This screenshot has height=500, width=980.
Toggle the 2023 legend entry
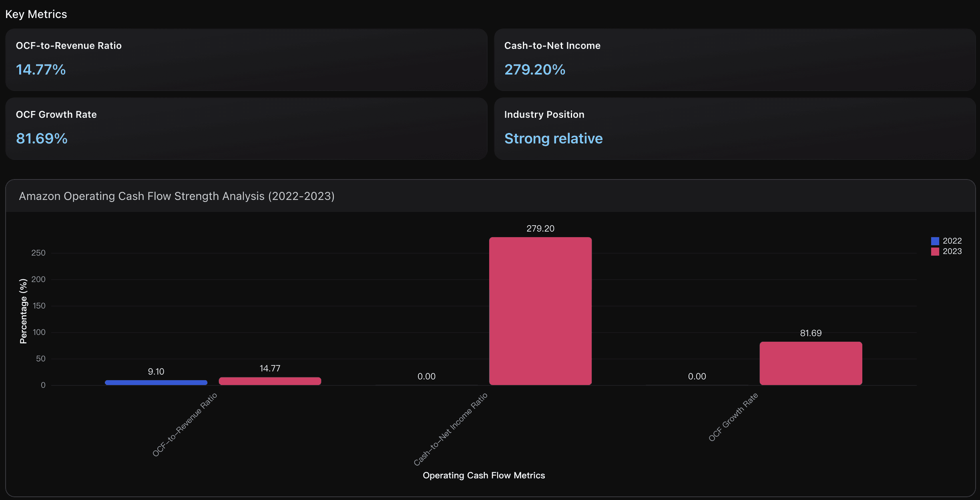tap(946, 251)
